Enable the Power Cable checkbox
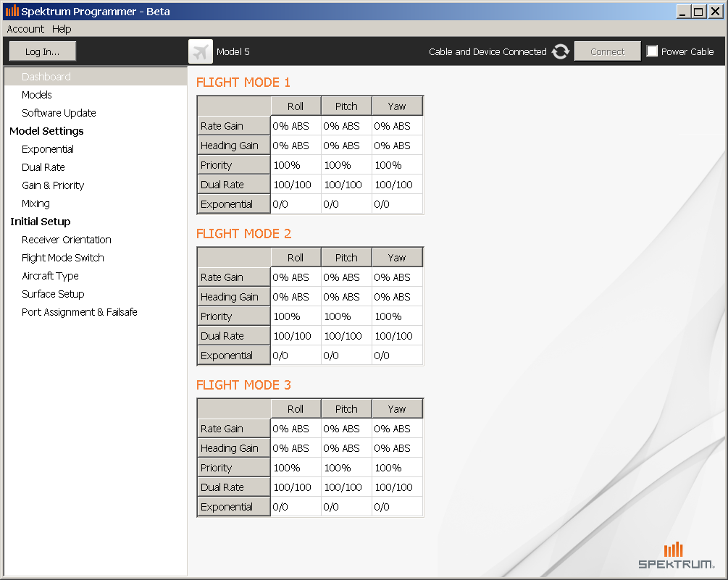This screenshot has width=728, height=580. point(652,51)
